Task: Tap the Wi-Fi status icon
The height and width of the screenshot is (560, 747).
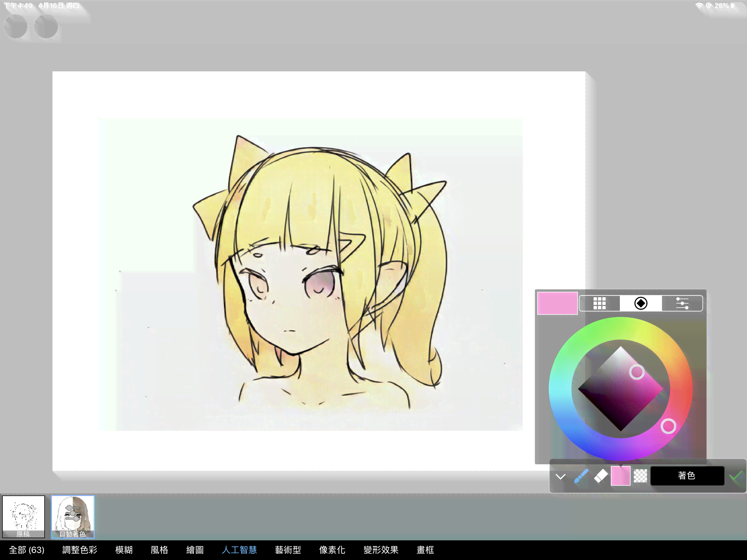Action: (x=699, y=5)
